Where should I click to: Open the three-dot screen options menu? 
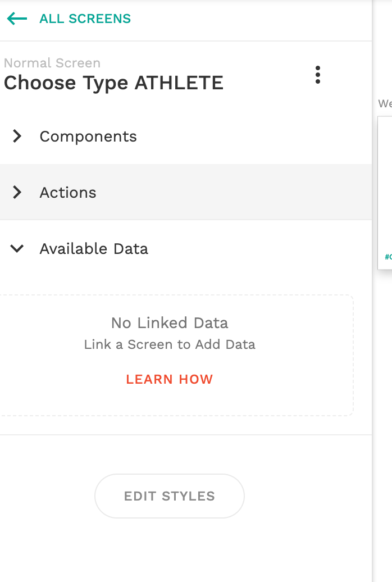pyautogui.click(x=318, y=75)
